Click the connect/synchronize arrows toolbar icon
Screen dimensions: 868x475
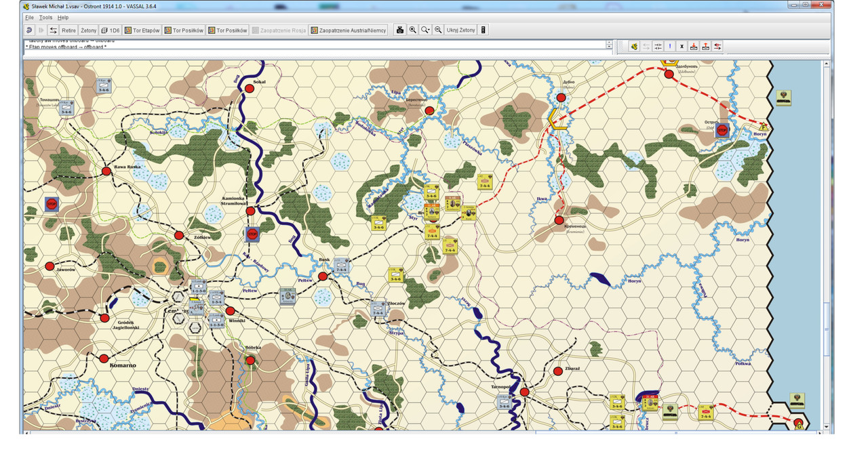(x=53, y=30)
